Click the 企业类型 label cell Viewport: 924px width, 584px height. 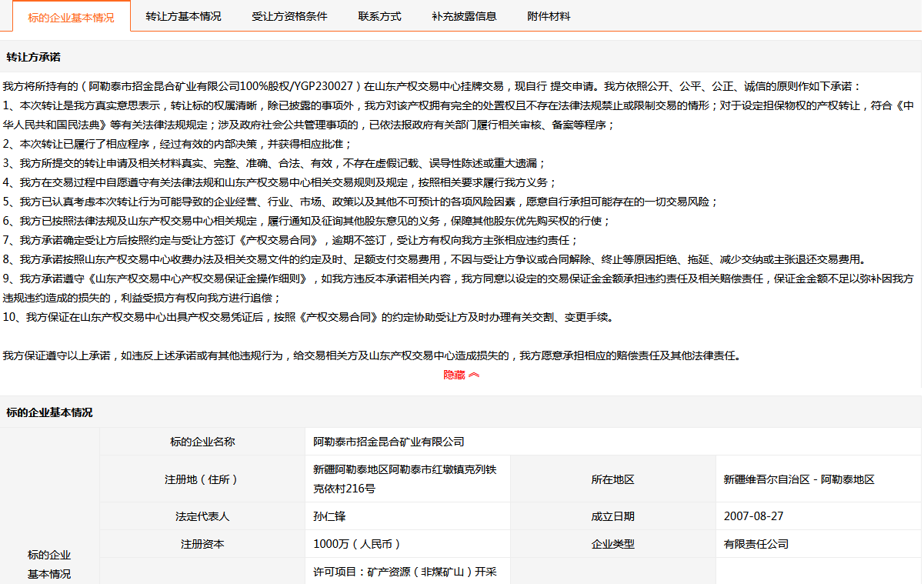click(x=612, y=544)
